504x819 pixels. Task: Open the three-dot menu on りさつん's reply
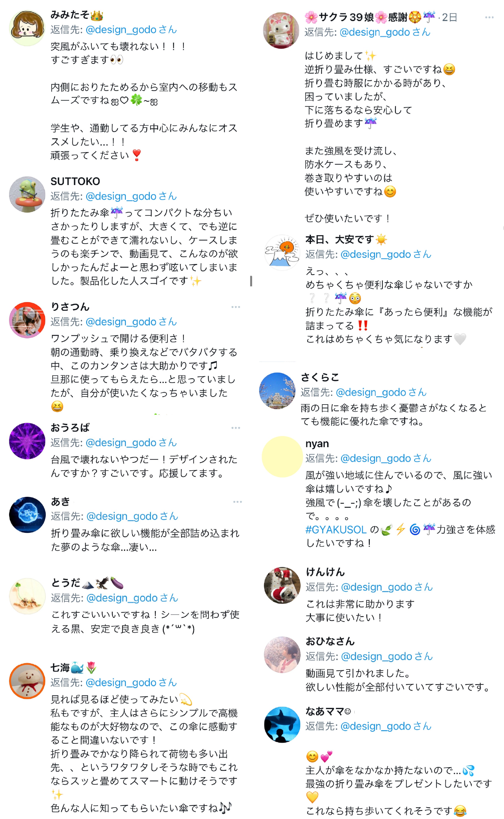point(236,307)
